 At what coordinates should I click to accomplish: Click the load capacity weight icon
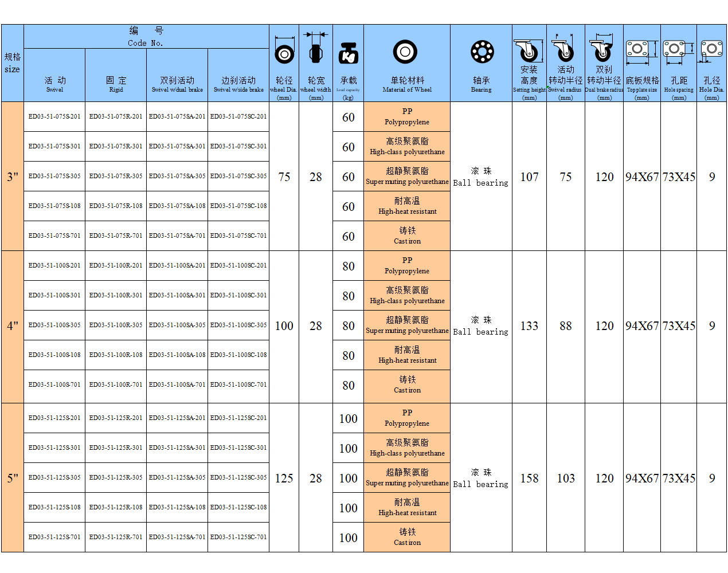pos(349,53)
